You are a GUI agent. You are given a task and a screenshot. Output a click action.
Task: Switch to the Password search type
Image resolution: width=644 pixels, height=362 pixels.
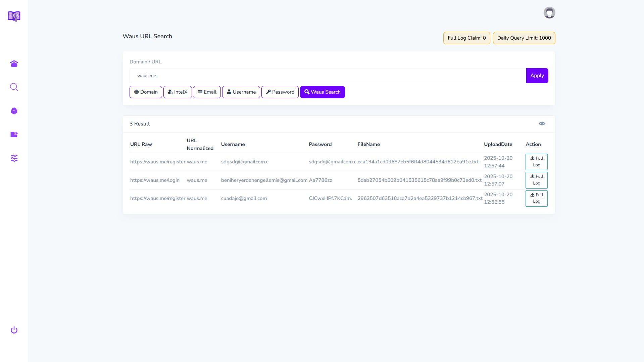(280, 92)
